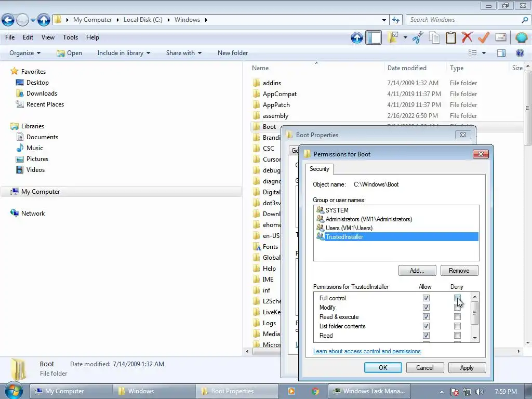Click the horizontal scrollbar right arrow in the file list
Viewport: 532px width, 399px height.
(518, 351)
